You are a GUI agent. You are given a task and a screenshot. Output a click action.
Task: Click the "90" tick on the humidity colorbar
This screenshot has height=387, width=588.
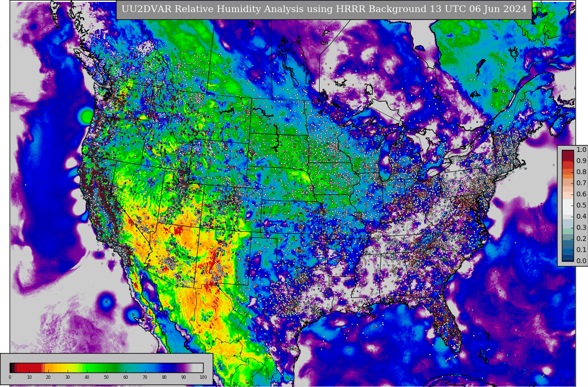click(184, 377)
